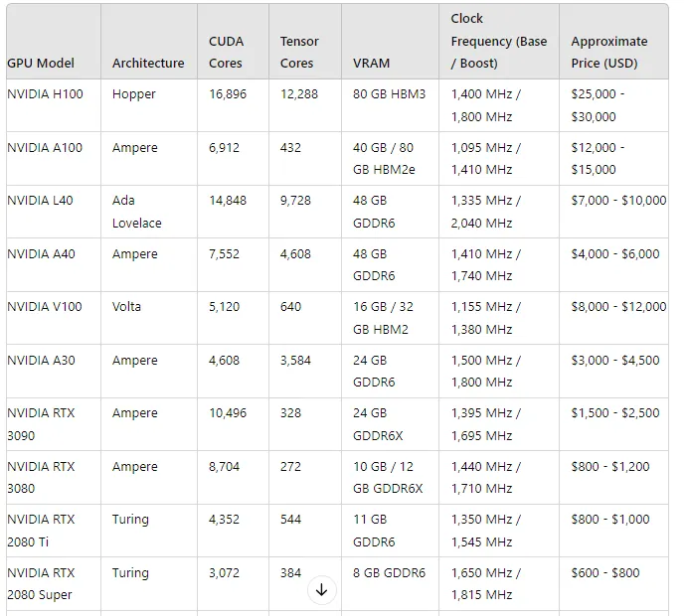This screenshot has height=616, width=688.
Task: Click the scroll-down arrow button
Action: [321, 589]
